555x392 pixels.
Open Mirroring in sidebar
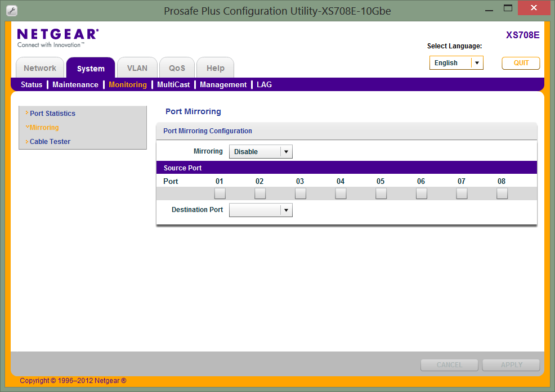[x=44, y=127]
